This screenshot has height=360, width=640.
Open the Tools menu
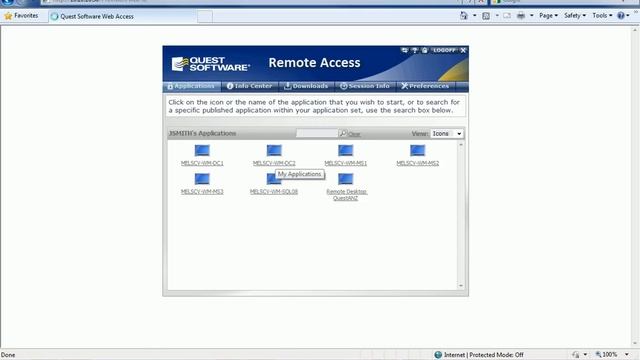coord(602,16)
